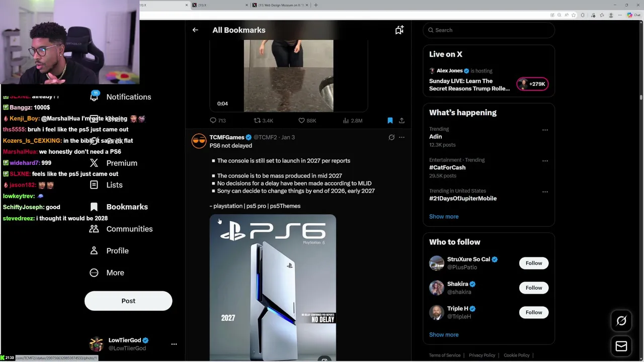Open a new browser tab
The image size is (644, 362).
point(315,5)
